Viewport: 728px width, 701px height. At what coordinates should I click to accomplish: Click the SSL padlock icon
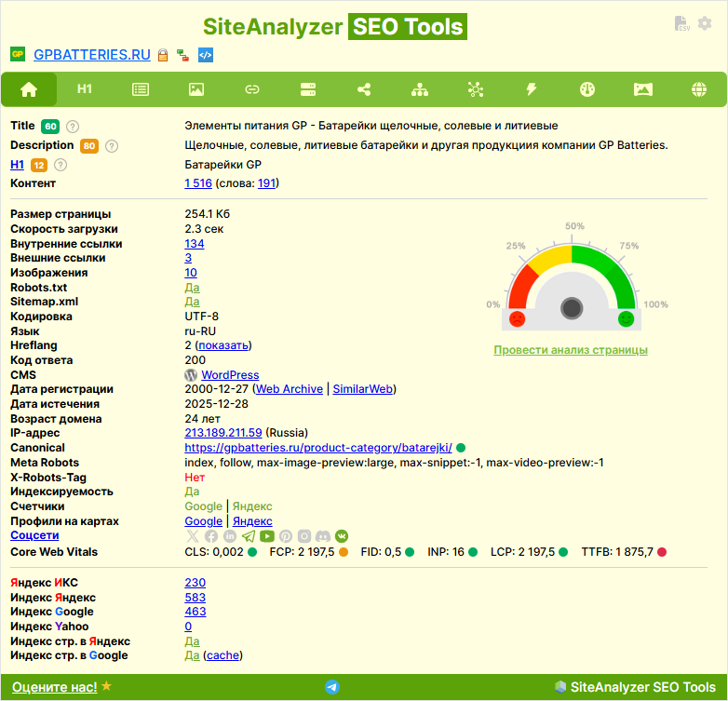pos(163,55)
